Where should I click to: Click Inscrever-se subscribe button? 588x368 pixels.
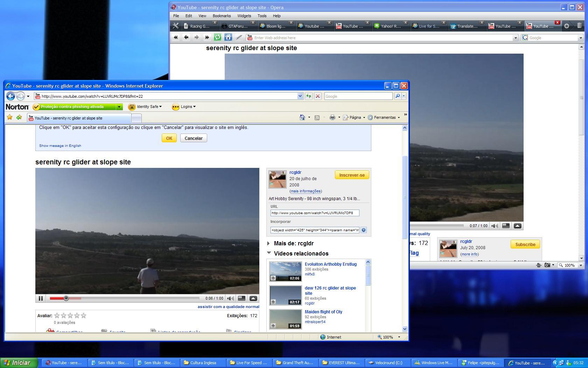coord(352,175)
